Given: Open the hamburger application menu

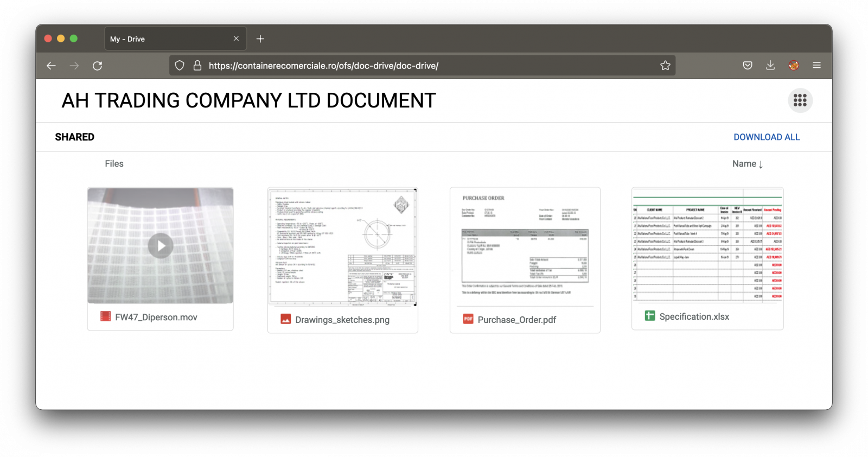Looking at the screenshot, I should (816, 66).
